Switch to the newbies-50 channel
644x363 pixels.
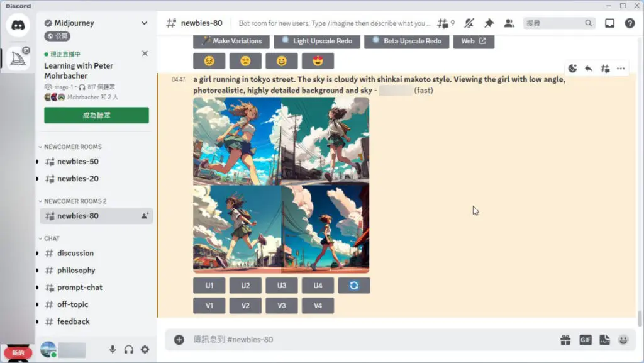[x=77, y=162]
